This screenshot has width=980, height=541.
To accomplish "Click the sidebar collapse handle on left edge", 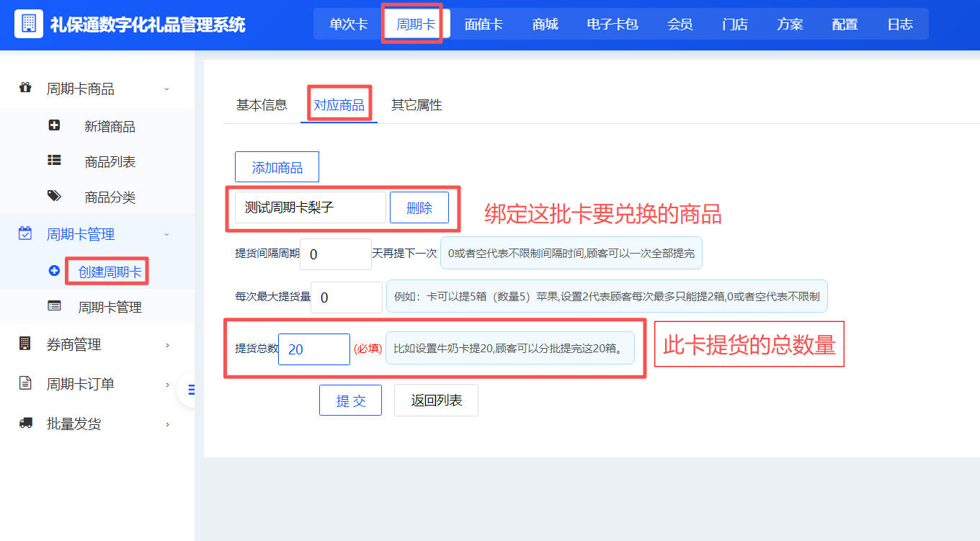I will pos(191,390).
